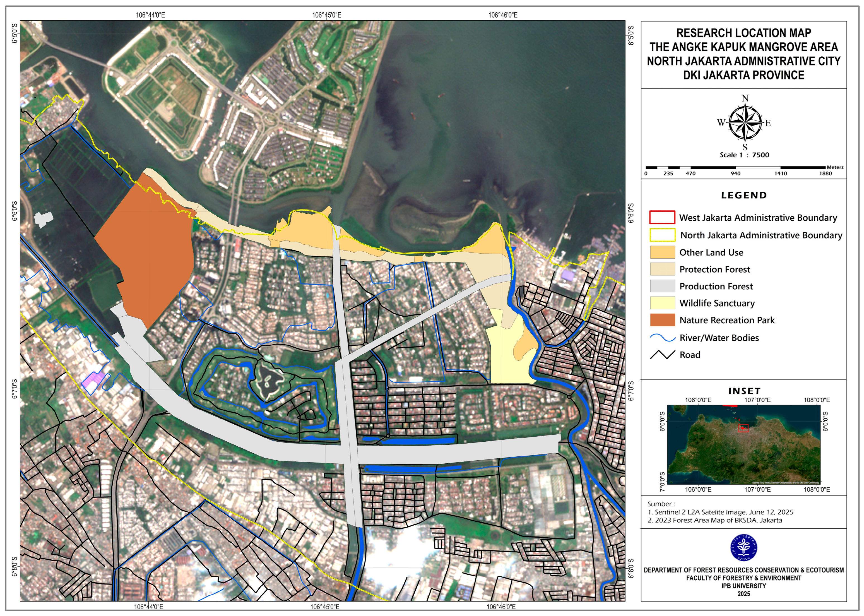This screenshot has width=864, height=616.
Task: Click the 'Sumber :' source heading
Action: coord(661,504)
